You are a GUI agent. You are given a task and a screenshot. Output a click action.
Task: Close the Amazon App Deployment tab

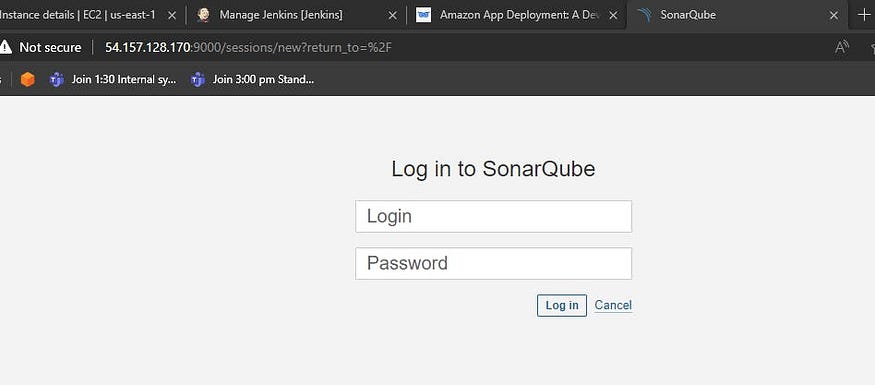coord(613,16)
